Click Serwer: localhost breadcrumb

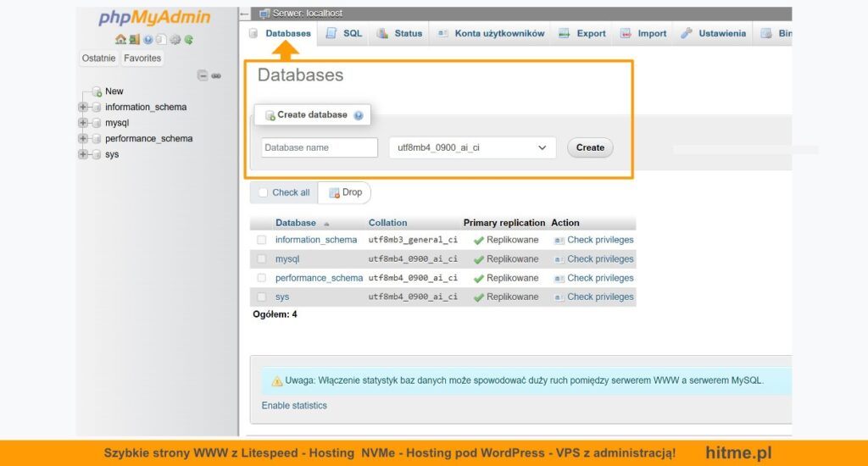tap(307, 14)
